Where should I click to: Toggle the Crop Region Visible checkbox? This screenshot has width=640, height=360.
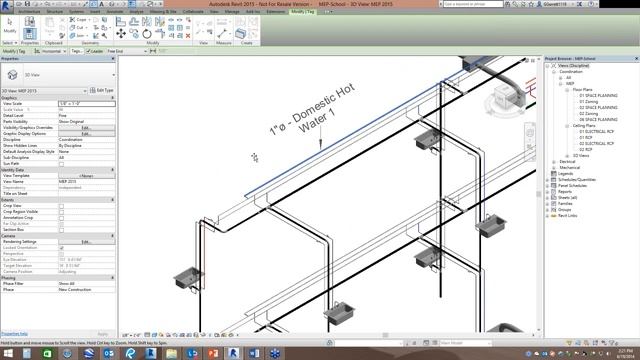click(x=62, y=212)
